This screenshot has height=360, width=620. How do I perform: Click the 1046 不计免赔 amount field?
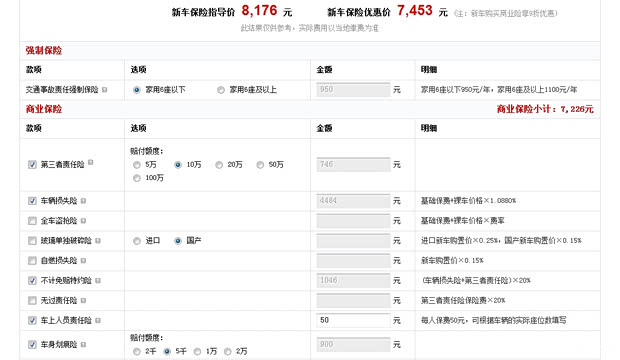pyautogui.click(x=353, y=280)
